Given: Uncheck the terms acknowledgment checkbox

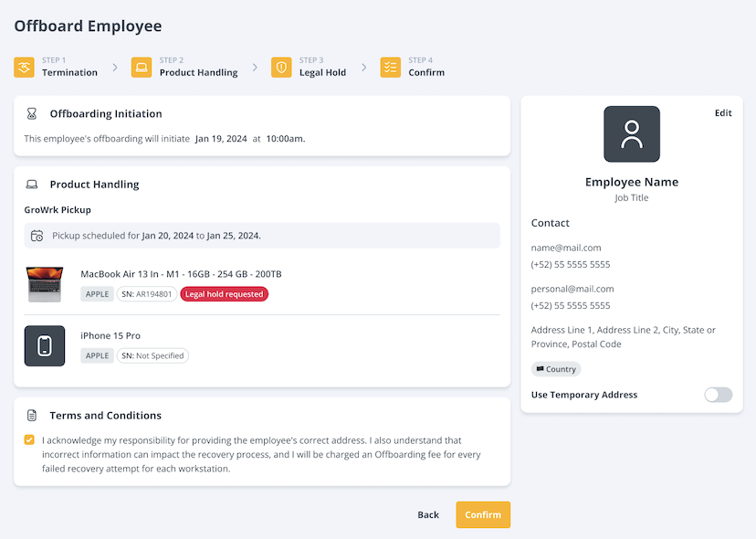Looking at the screenshot, I should point(30,440).
